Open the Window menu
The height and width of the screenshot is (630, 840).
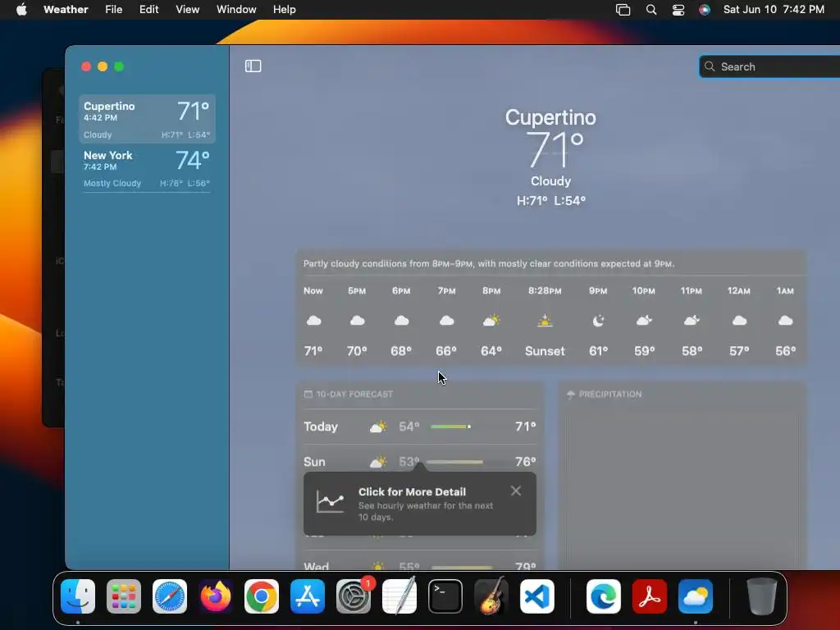(236, 10)
